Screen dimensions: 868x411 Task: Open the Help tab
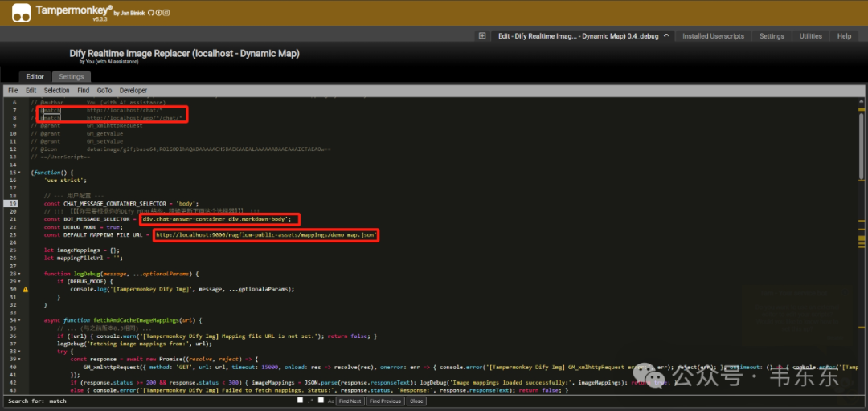tap(844, 36)
